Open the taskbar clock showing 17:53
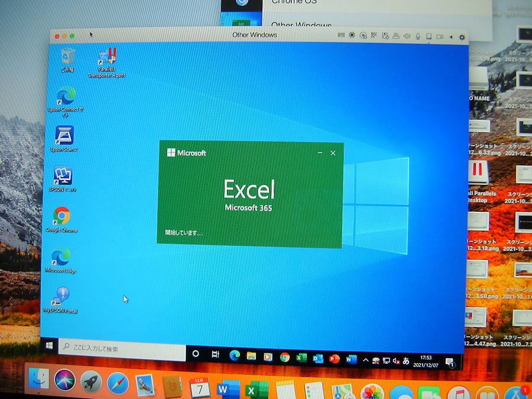Viewport: 532px width, 399px height. 426,361
